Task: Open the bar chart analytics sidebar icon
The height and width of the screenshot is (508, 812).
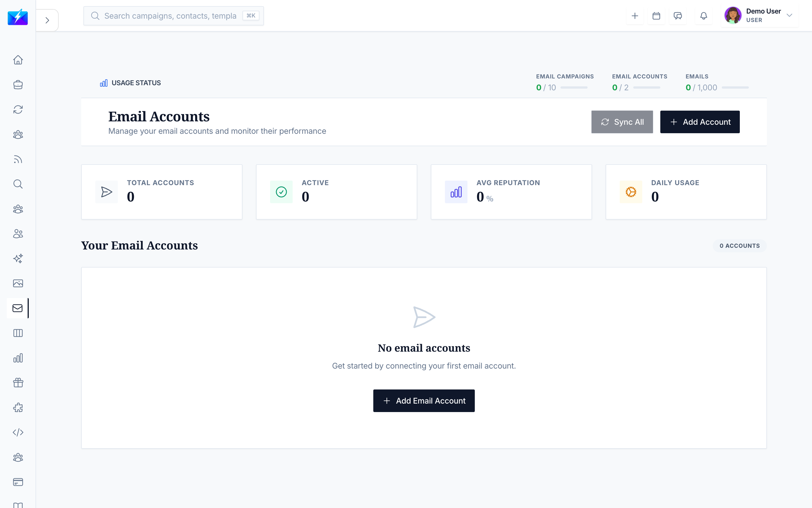Action: pos(18,358)
